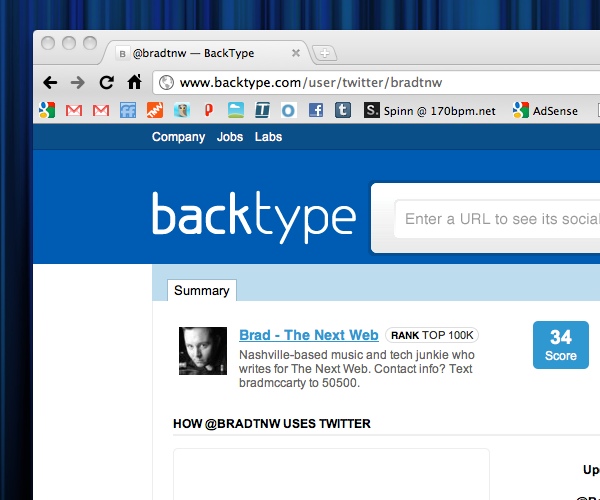Image resolution: width=600 pixels, height=500 pixels.
Task: Open the dark blue T bookmark icon
Action: click(262, 110)
